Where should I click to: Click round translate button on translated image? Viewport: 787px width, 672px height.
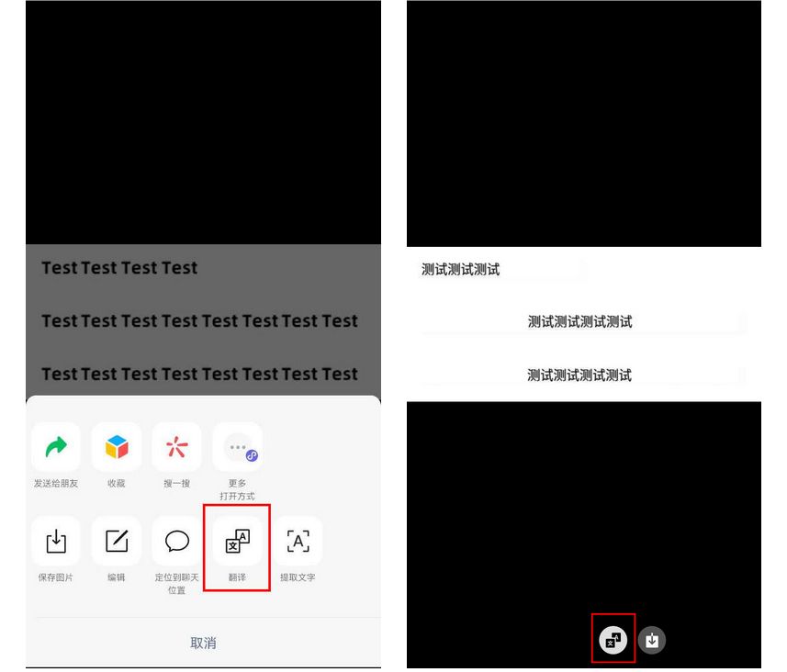(x=613, y=640)
